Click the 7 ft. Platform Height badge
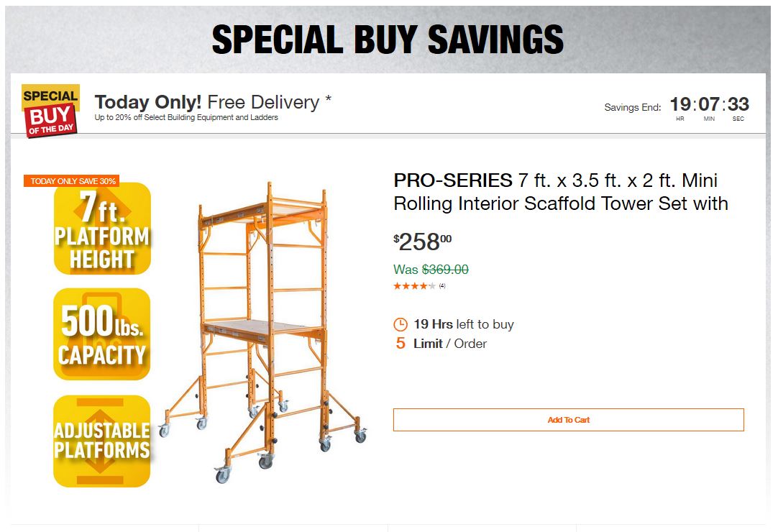This screenshot has height=532, width=778. click(x=102, y=229)
